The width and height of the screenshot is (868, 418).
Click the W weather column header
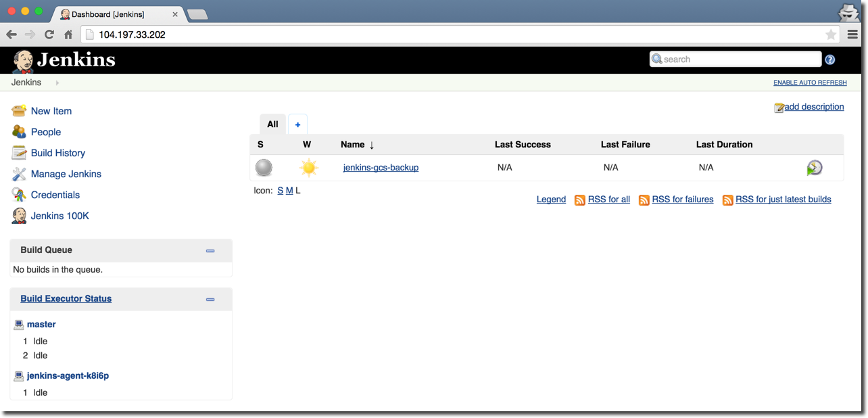pos(307,145)
